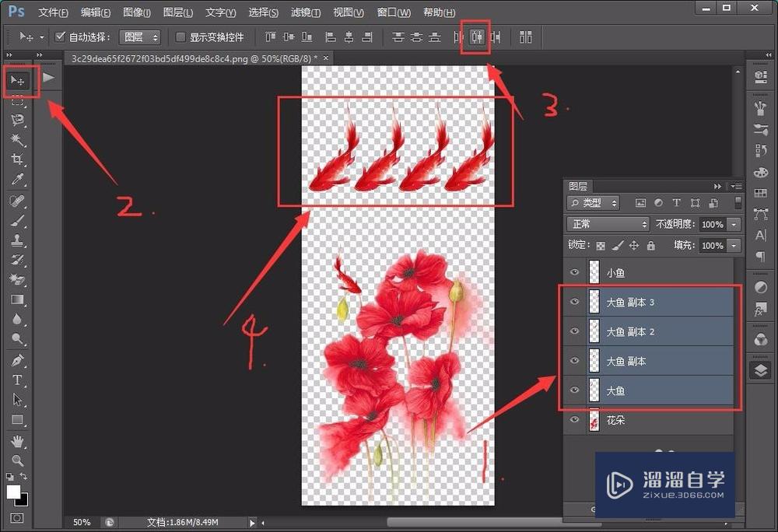Open the 编辑(E) menu
Screen dimensions: 778x532
(96, 12)
